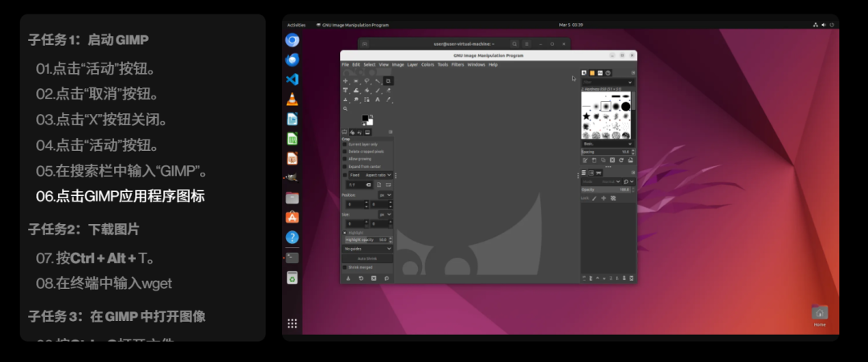
Task: Click the edit brush icon
Action: pyautogui.click(x=584, y=161)
